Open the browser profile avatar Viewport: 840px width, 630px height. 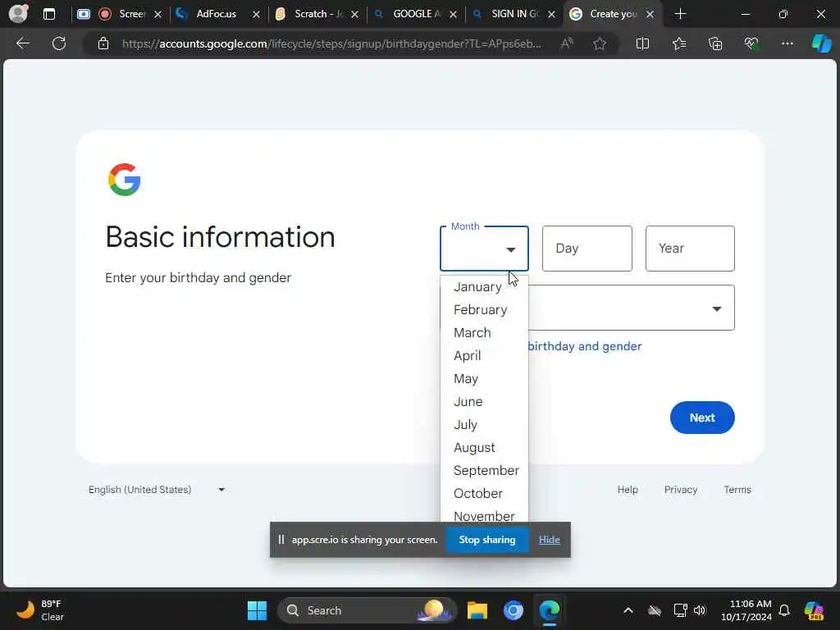(18, 13)
